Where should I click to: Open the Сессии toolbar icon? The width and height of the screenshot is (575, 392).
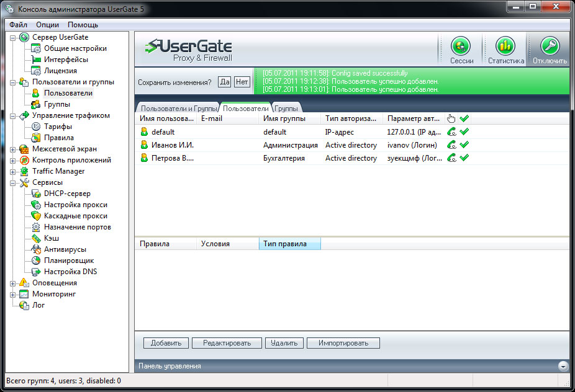tap(461, 46)
